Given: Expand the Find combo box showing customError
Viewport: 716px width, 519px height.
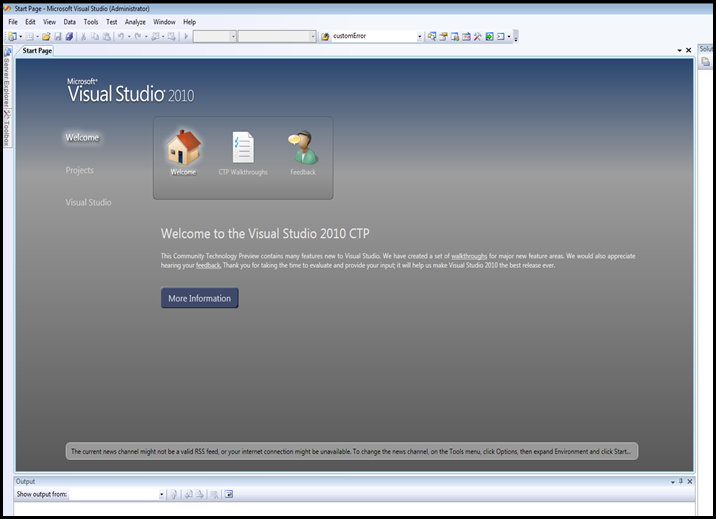Looking at the screenshot, I should (419, 36).
